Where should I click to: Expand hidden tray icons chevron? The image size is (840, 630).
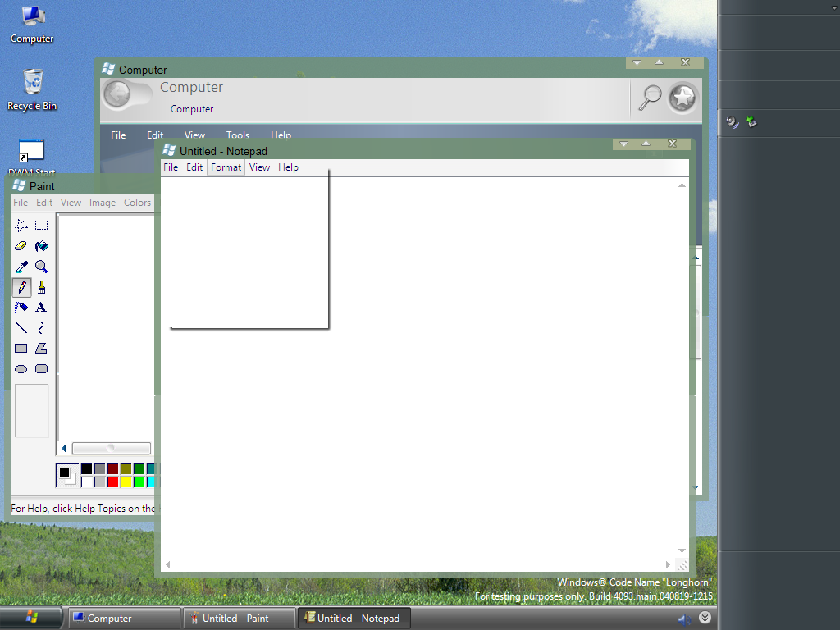[x=705, y=618]
